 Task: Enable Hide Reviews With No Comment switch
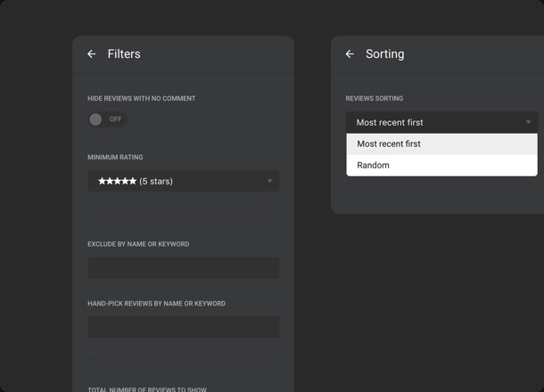pos(96,119)
